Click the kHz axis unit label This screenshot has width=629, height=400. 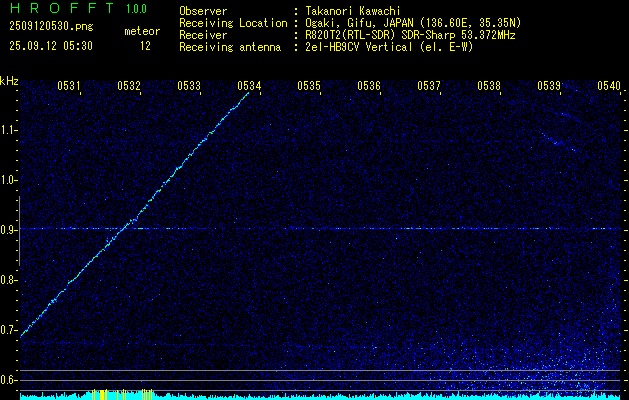point(9,81)
